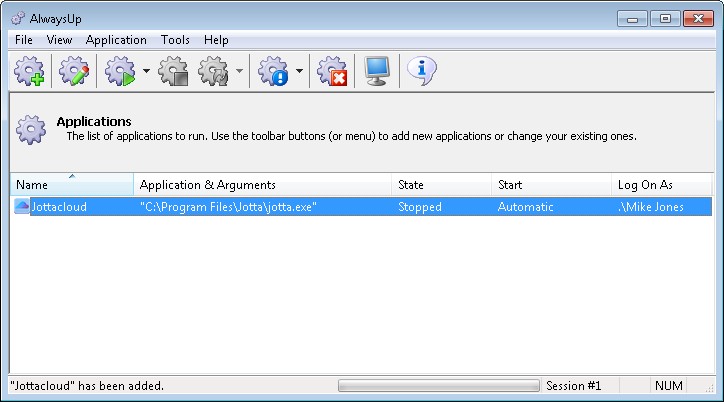Click the Stop Application gear icon
Screen dimensions: 724x402
point(173,71)
